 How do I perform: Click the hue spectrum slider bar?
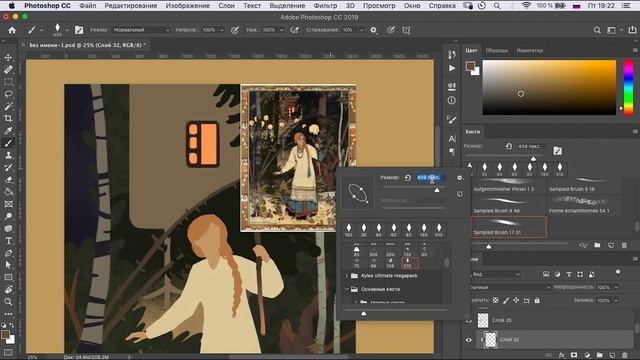tap(629, 87)
